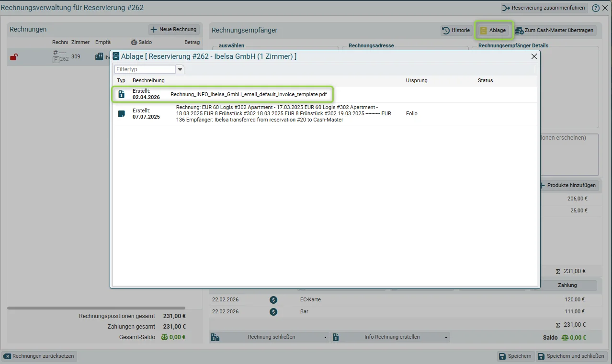
Task: Click the company building icon in invoice row
Action: coord(99,57)
